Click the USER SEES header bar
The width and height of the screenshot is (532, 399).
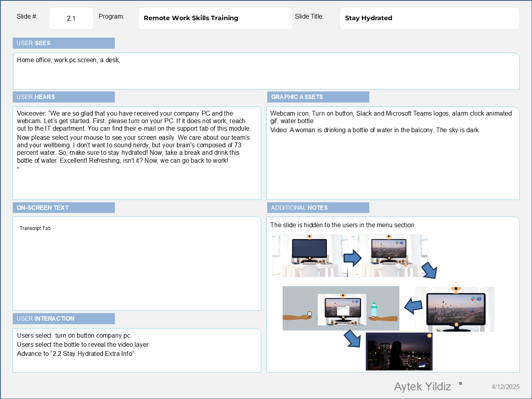(x=63, y=43)
